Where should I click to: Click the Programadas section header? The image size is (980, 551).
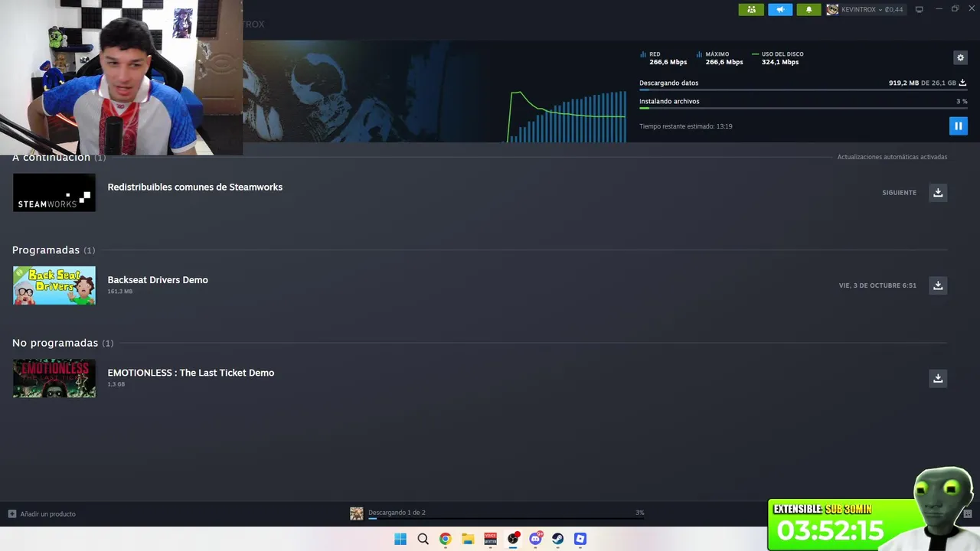point(54,250)
